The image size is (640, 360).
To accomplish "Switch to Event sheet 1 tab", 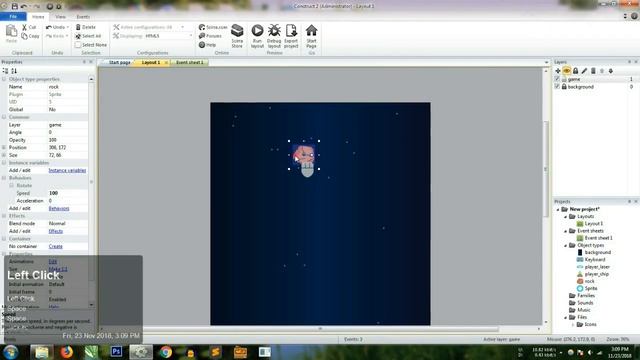I will (x=189, y=62).
